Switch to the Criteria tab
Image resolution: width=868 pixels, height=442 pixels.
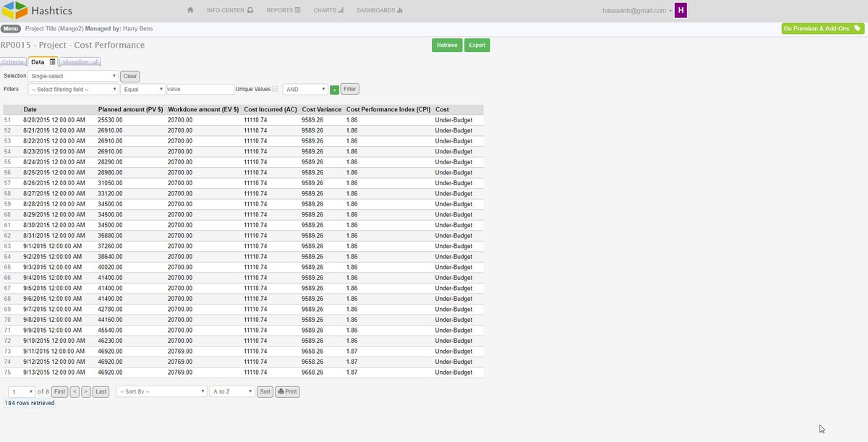(14, 62)
